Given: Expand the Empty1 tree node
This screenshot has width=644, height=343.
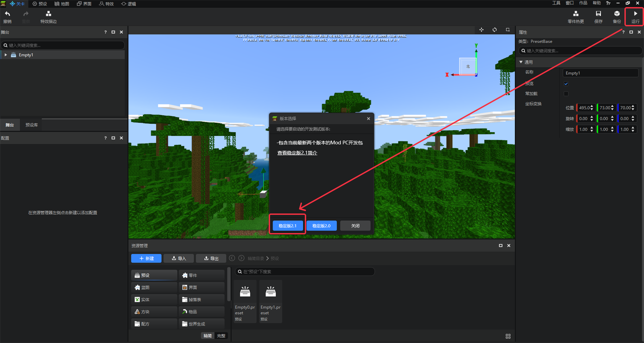Looking at the screenshot, I should pos(6,55).
